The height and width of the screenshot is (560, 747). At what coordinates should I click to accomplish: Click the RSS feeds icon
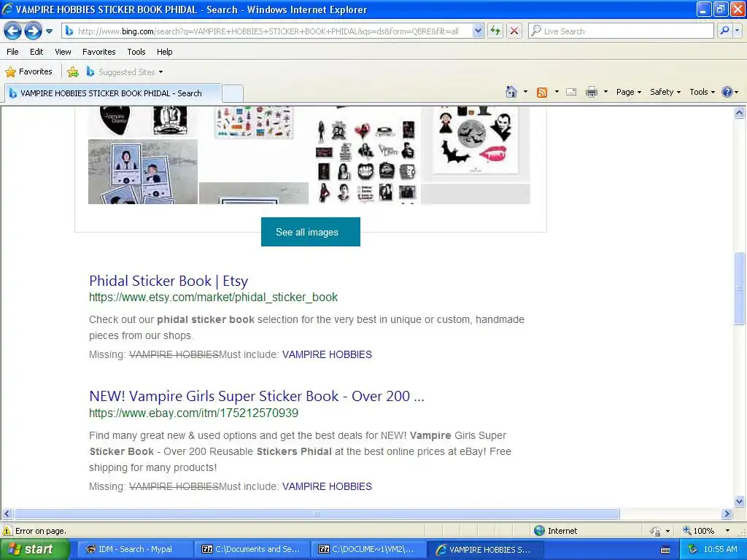542,93
